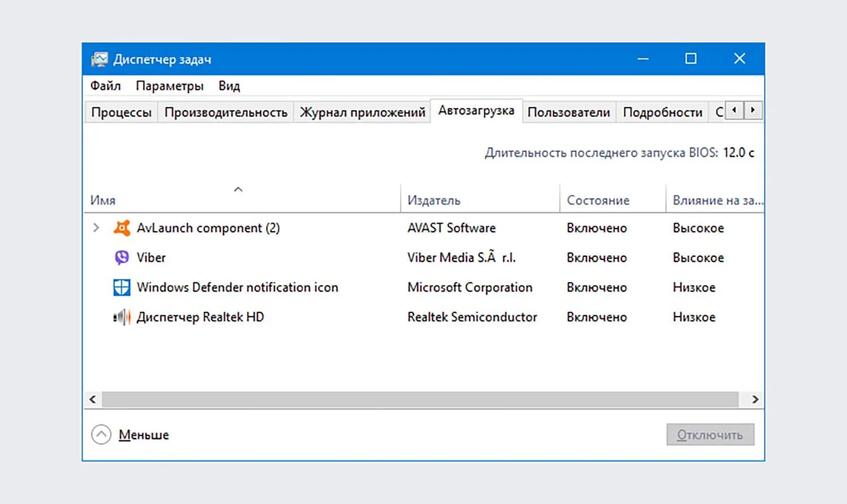Click the Viber Media S.à r.l. publisher cell
847x504 pixels.
(x=462, y=257)
